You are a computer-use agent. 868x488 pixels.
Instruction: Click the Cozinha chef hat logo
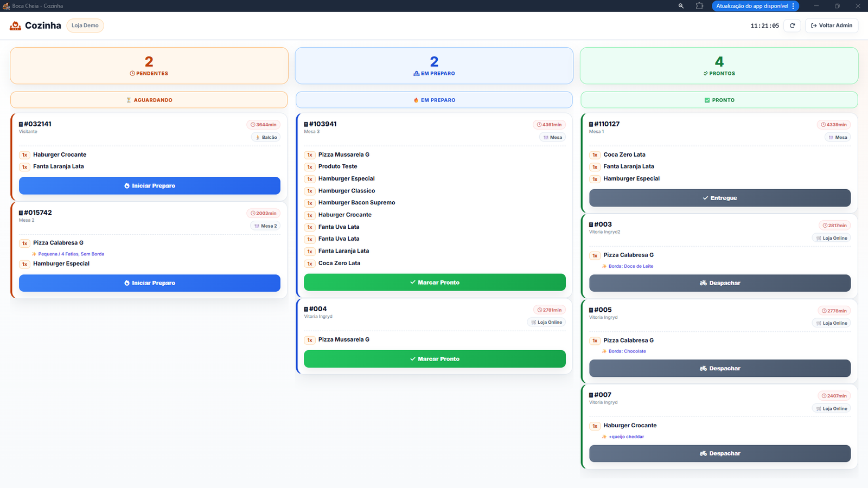(15, 25)
